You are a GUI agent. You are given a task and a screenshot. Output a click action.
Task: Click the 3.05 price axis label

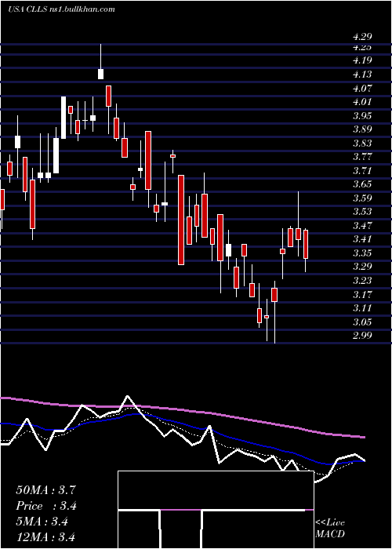[x=362, y=322]
